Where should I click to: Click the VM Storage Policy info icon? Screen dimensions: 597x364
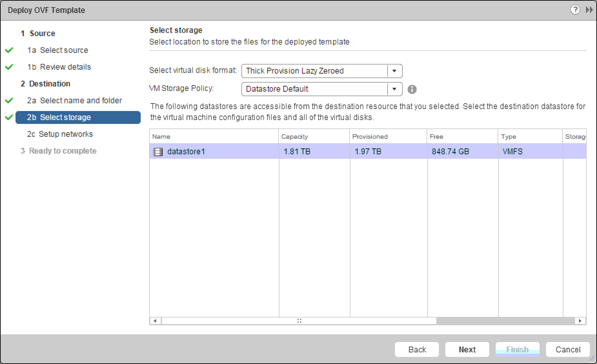point(412,89)
